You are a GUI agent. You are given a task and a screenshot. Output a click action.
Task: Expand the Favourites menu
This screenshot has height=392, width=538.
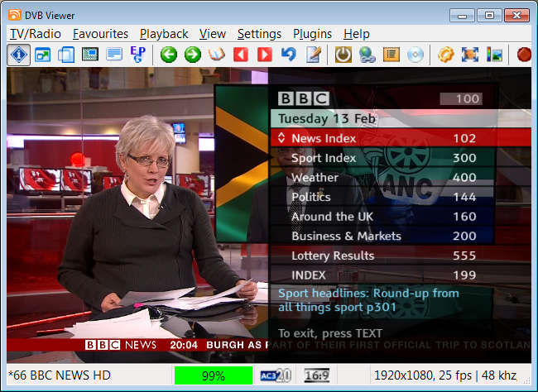(x=100, y=34)
